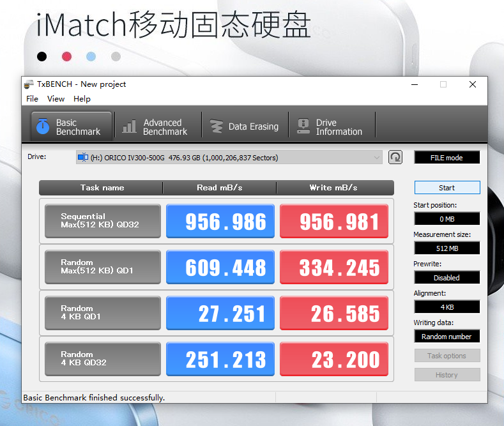The width and height of the screenshot is (504, 426).
Task: Minimize the TxBENCH window
Action: (x=415, y=84)
